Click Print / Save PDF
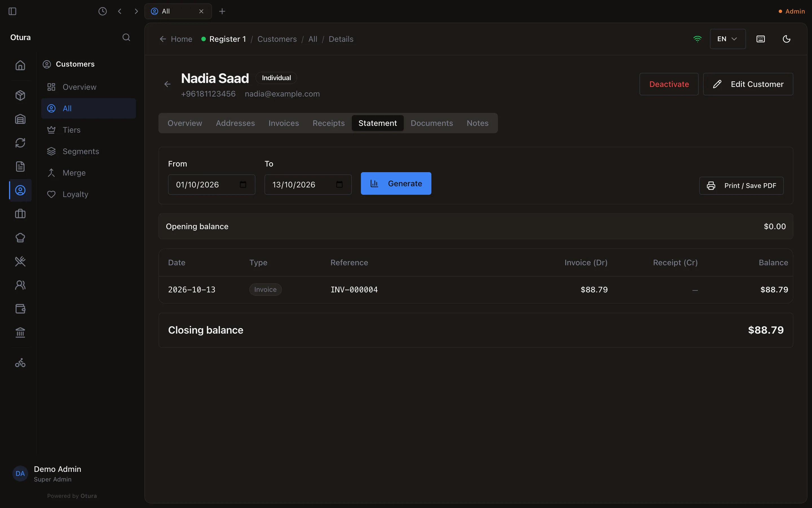The width and height of the screenshot is (812, 508). coord(741,186)
